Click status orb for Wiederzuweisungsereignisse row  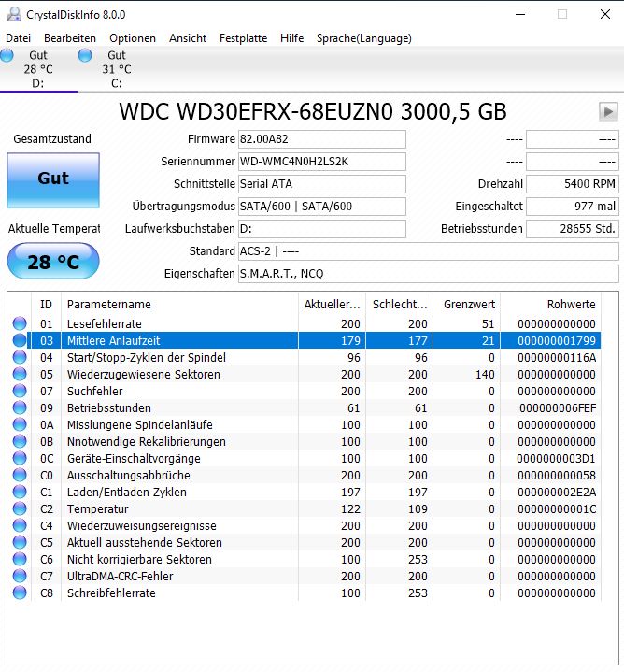(20, 525)
